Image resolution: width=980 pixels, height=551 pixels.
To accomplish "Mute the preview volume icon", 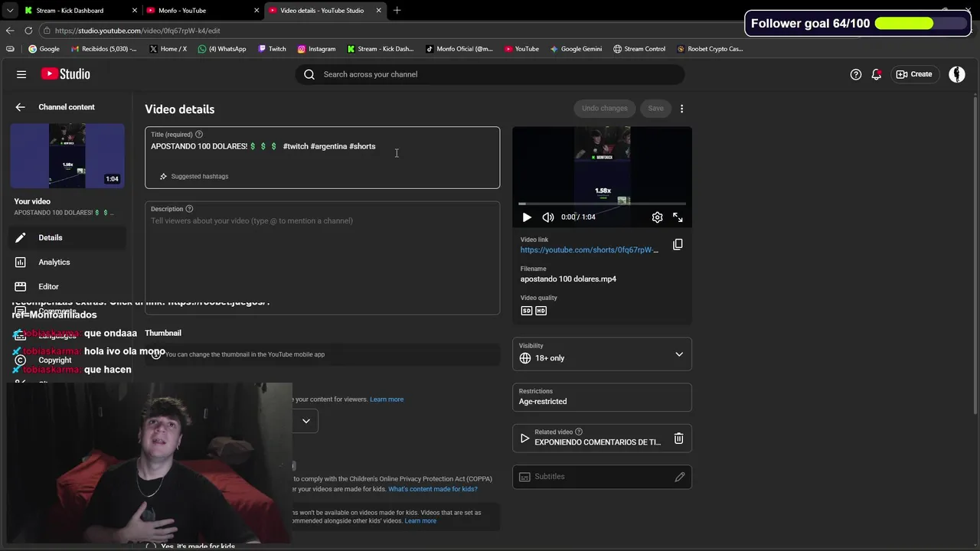I will [548, 217].
